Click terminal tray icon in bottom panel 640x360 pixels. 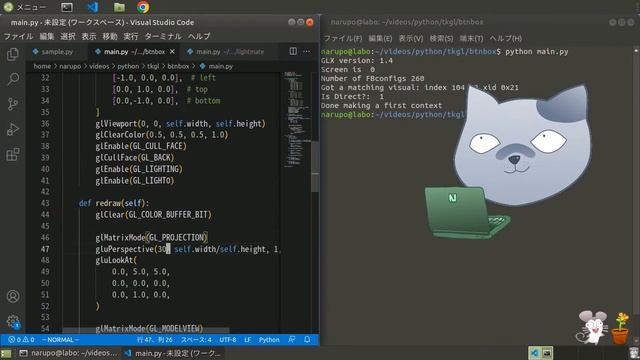click(x=547, y=353)
